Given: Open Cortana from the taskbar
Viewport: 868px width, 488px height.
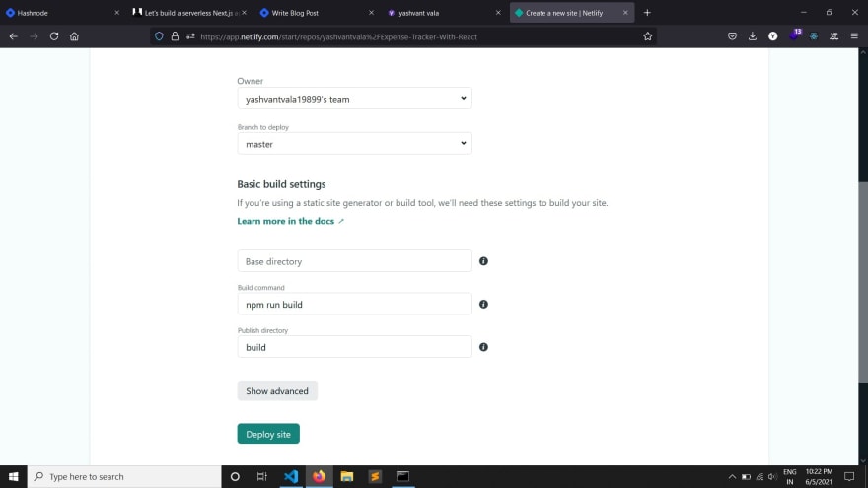Looking at the screenshot, I should click(x=235, y=476).
